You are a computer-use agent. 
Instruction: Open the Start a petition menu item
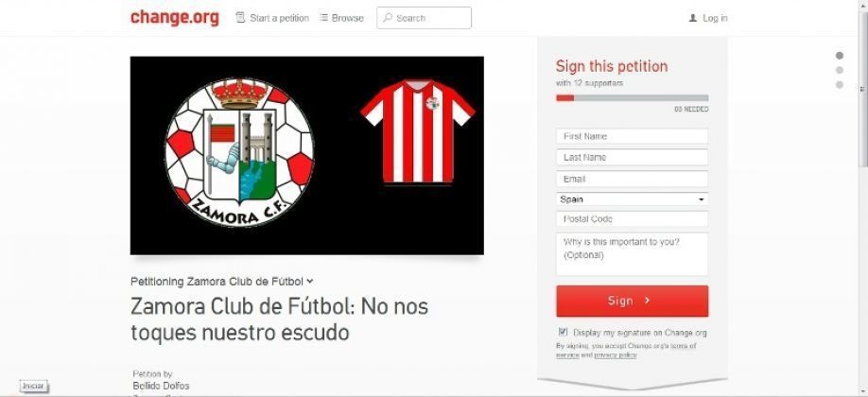(272, 18)
